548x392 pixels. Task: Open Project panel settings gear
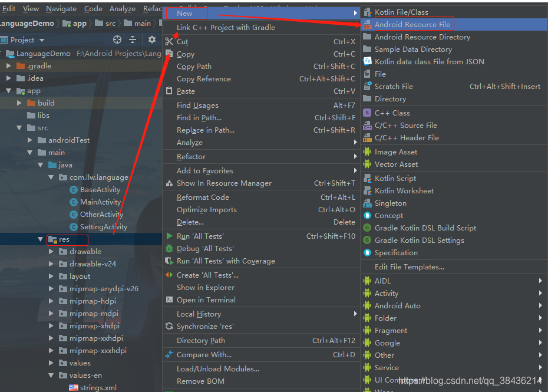[151, 39]
